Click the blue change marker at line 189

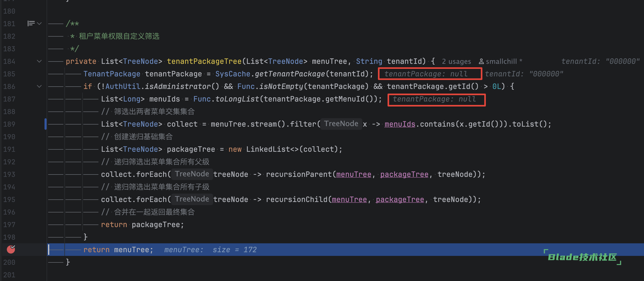(x=46, y=124)
